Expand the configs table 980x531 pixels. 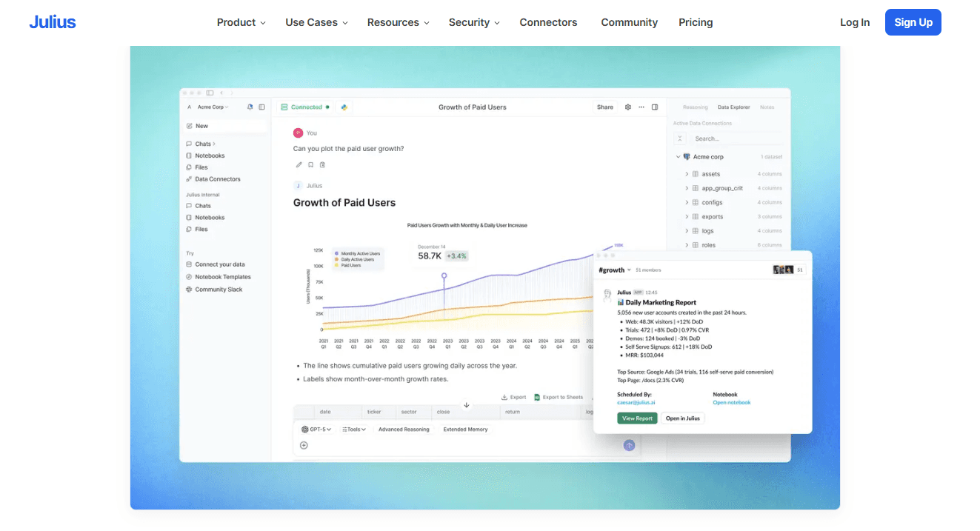(687, 202)
